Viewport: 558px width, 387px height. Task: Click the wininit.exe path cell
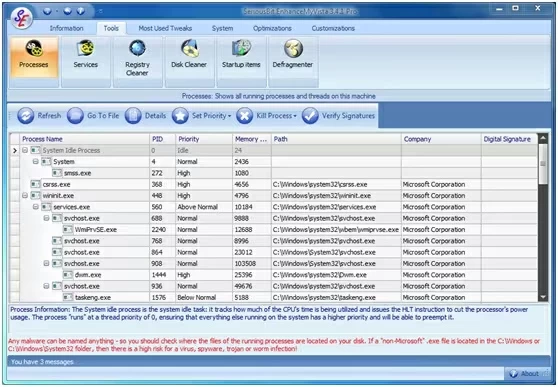tap(336, 195)
